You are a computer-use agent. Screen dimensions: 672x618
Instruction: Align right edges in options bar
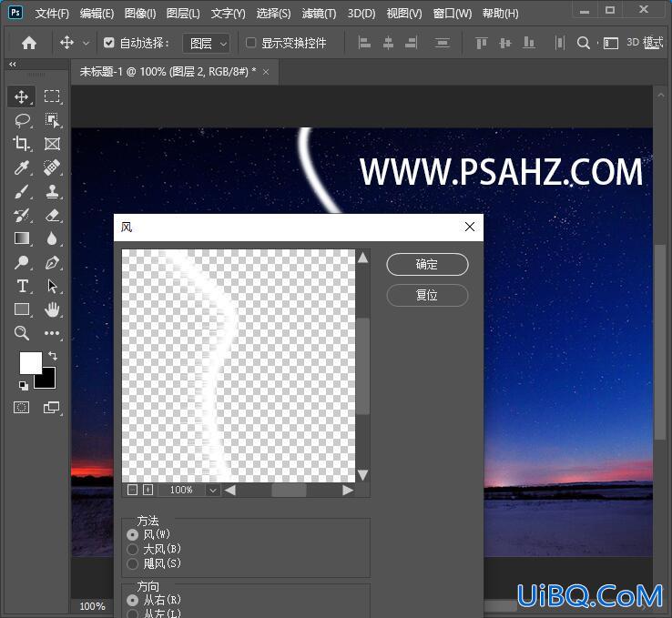tap(411, 43)
